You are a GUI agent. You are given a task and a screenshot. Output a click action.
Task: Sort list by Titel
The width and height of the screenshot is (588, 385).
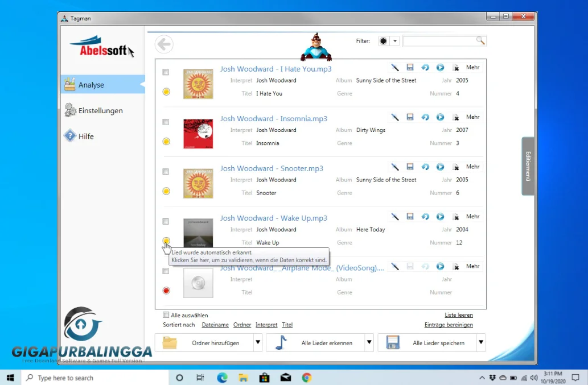287,325
